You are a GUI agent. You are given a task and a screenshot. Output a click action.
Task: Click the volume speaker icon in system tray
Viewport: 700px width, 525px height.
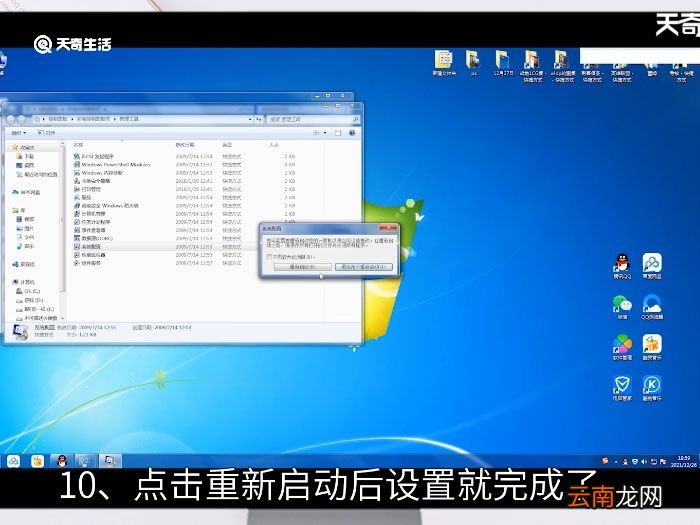click(x=644, y=462)
